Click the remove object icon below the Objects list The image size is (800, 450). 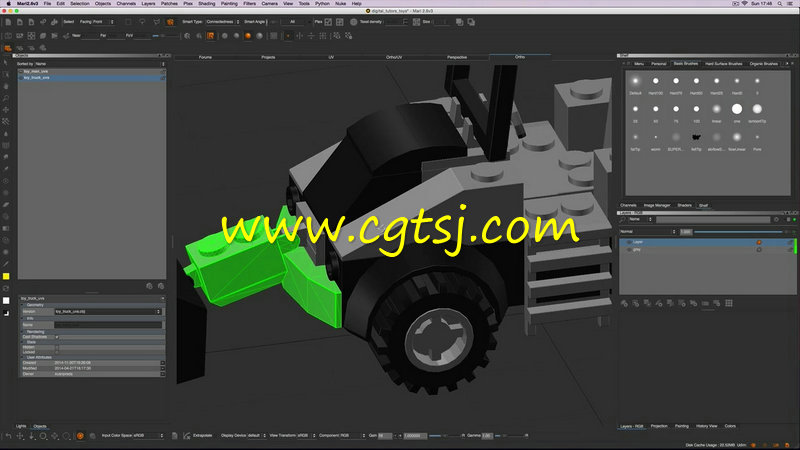click(x=161, y=286)
